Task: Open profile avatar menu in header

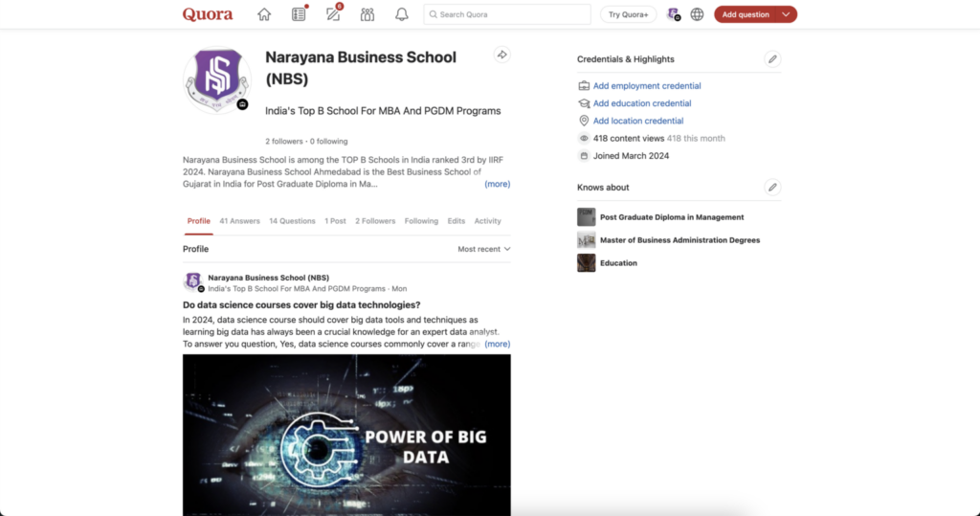Action: click(x=673, y=14)
